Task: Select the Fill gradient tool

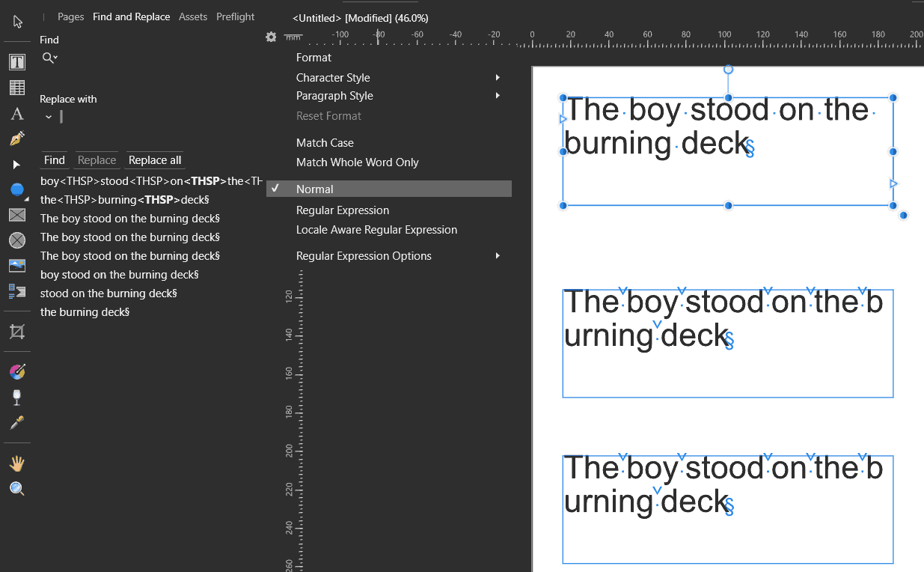Action: tap(17, 372)
